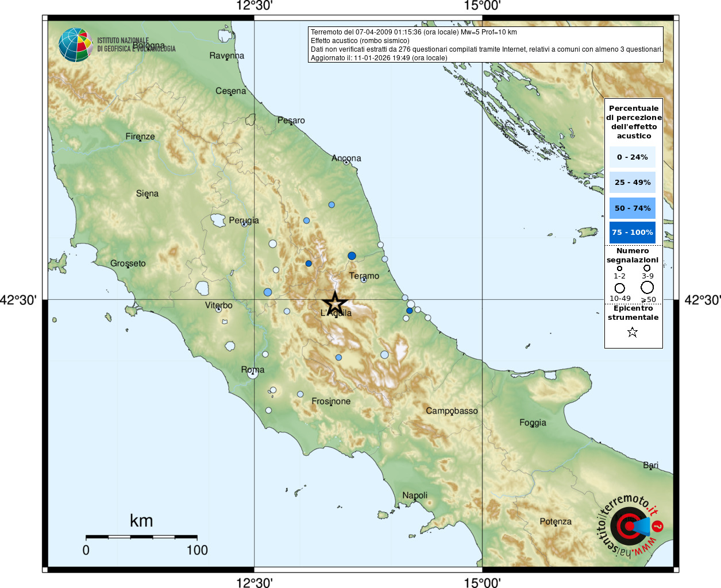
Task: Select the 75 - 100% dark blue swatch
Action: pyautogui.click(x=632, y=233)
